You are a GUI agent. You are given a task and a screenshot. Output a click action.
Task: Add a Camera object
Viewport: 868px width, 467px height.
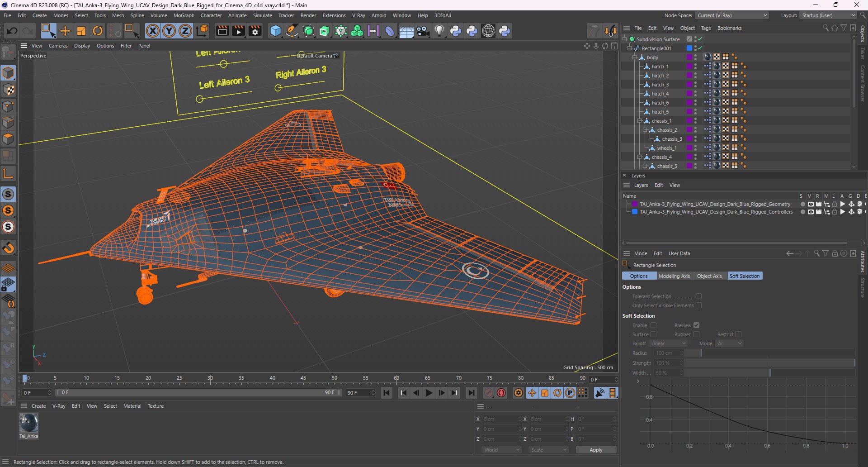click(x=423, y=31)
